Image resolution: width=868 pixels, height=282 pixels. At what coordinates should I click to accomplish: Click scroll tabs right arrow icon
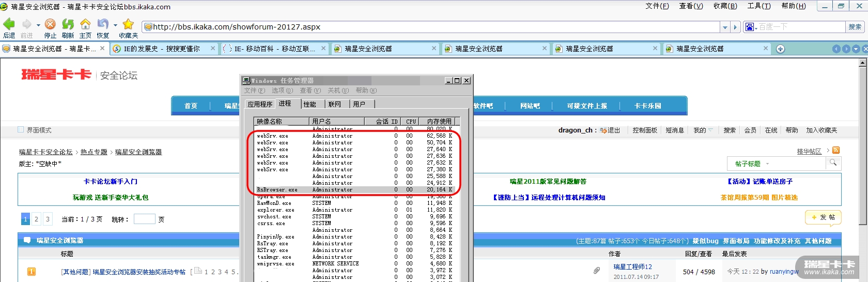pyautogui.click(x=846, y=49)
